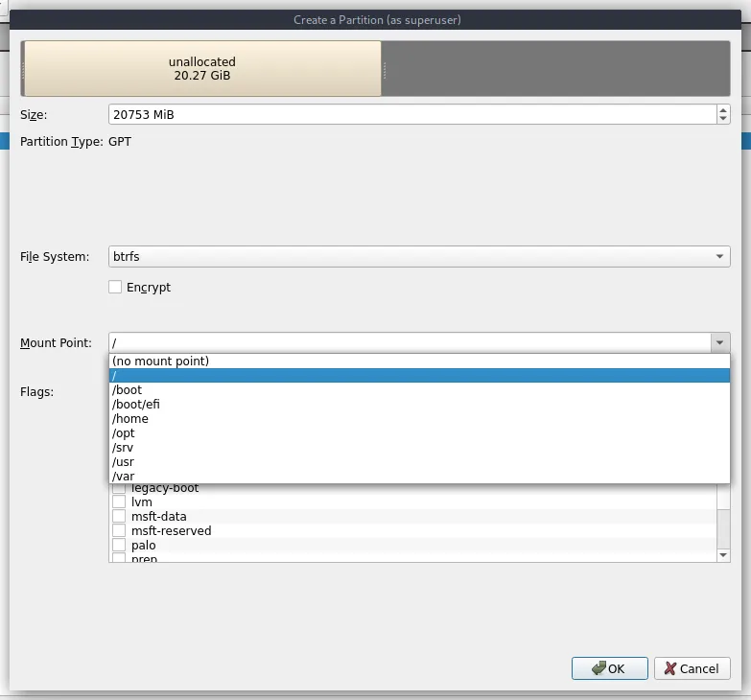Click the red X icon on Cancel
Viewport: 751px width, 700px height.
tap(670, 668)
